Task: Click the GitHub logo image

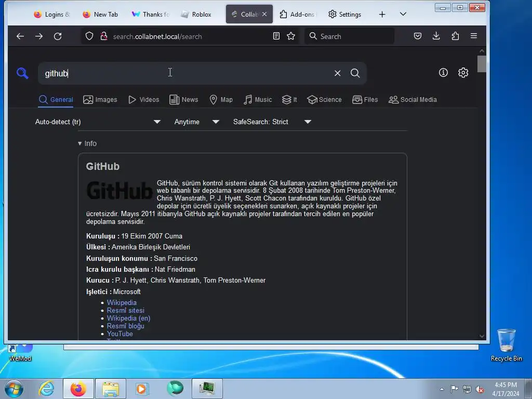Action: pyautogui.click(x=120, y=190)
